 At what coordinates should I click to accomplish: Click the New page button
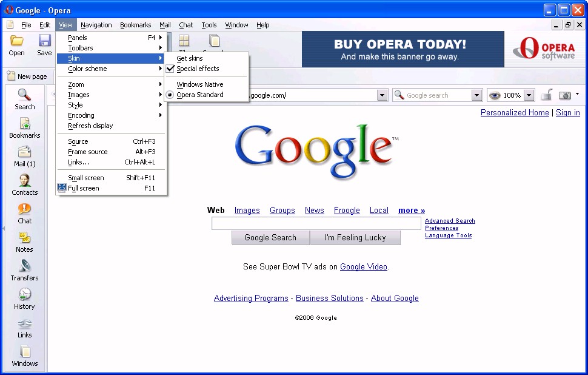click(27, 76)
